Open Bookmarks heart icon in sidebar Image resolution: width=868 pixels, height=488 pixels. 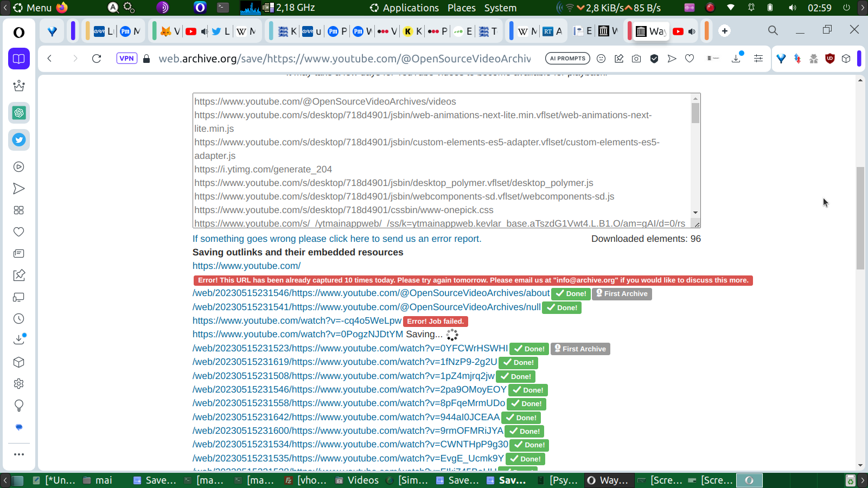[19, 232]
